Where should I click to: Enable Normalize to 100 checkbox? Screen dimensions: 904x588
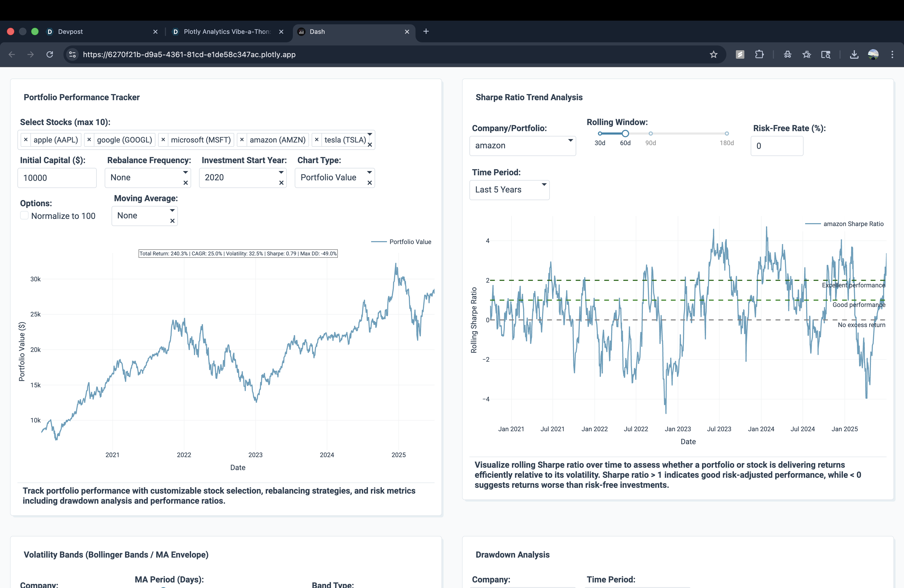[x=24, y=216]
